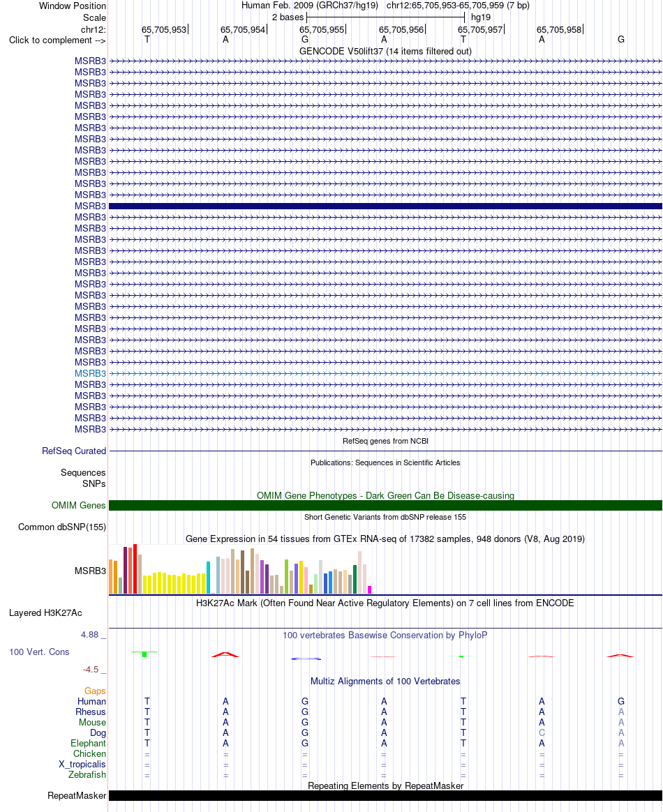663x812 pixels.
Task: Click the Rhesus alignment row label
Action: pos(91,712)
